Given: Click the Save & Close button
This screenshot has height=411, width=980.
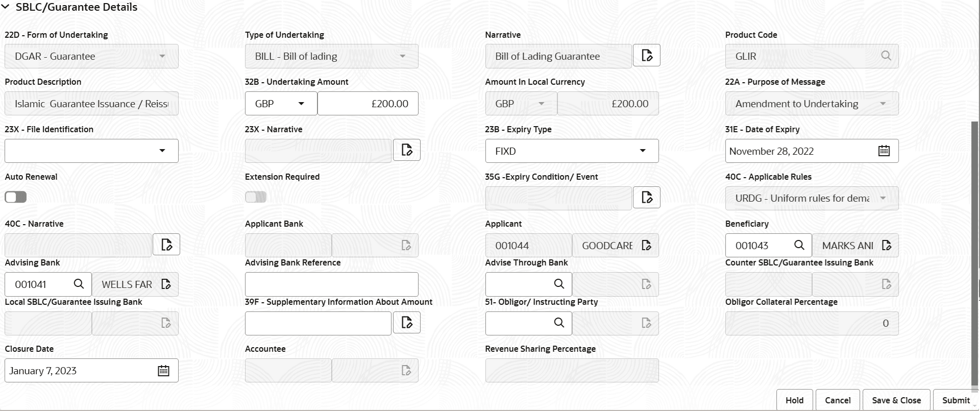Looking at the screenshot, I should point(896,400).
